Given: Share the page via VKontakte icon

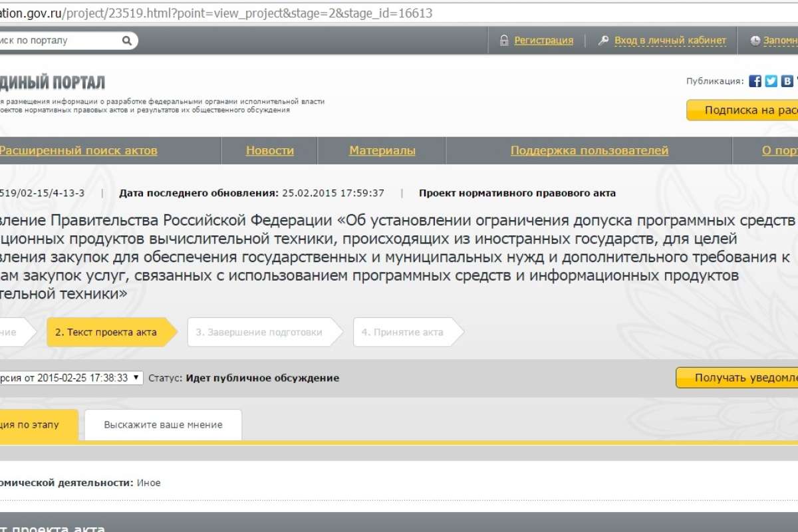Looking at the screenshot, I should pos(787,81).
